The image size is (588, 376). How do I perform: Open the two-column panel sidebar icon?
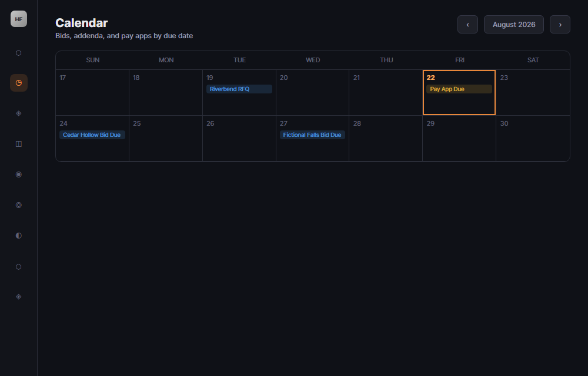pos(18,144)
